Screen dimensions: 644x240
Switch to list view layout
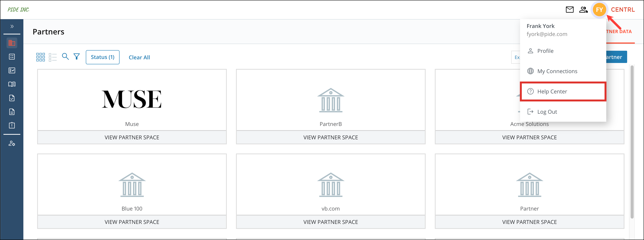53,57
